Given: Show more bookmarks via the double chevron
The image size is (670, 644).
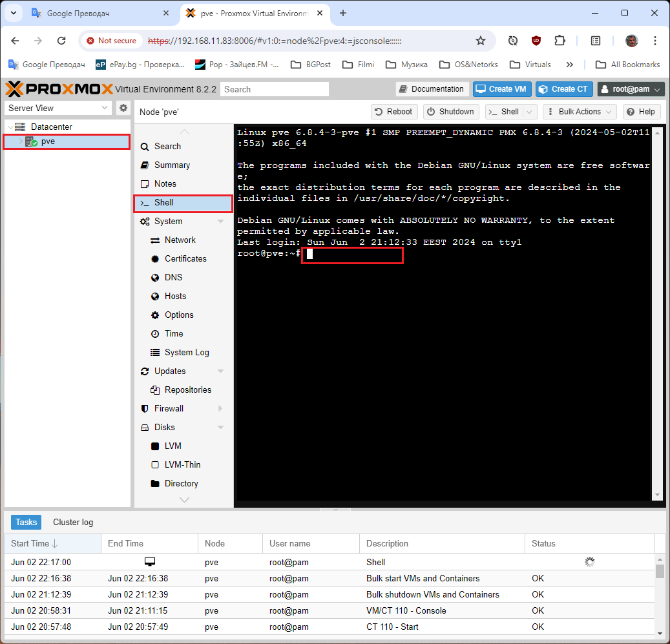Looking at the screenshot, I should [x=570, y=65].
